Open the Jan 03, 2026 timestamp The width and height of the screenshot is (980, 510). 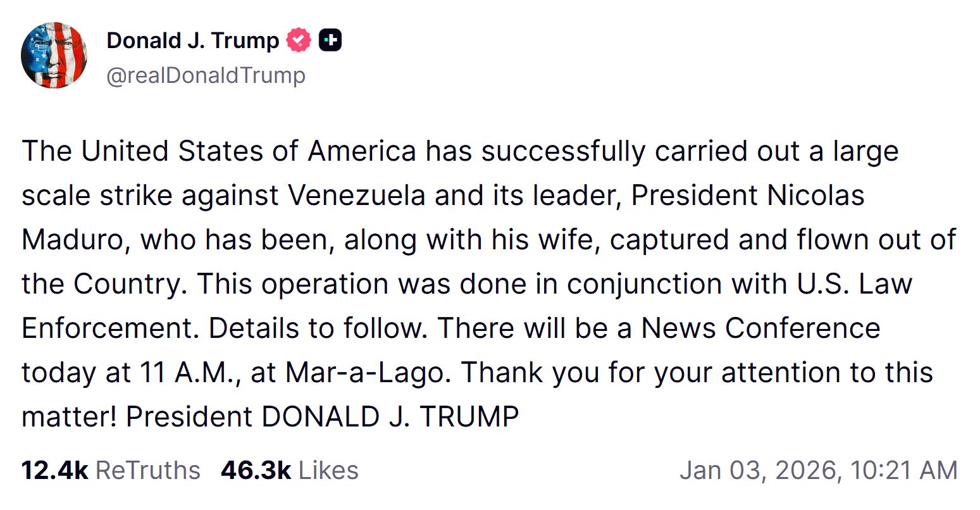coord(760,470)
